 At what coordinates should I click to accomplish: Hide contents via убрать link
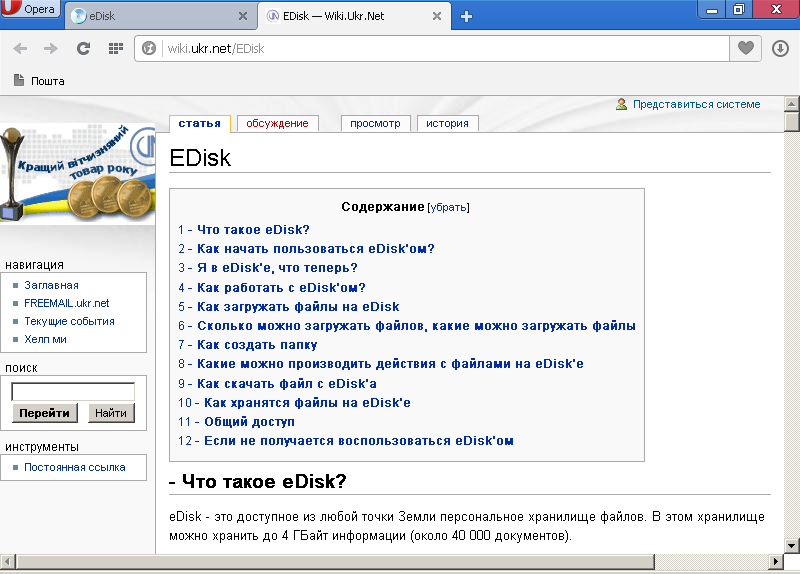point(448,207)
